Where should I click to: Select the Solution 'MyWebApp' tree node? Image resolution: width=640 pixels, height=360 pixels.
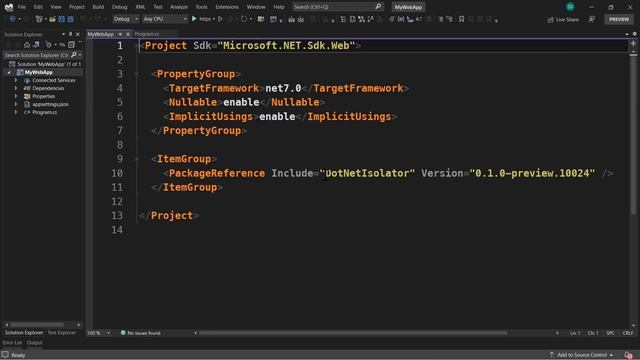(x=45, y=64)
